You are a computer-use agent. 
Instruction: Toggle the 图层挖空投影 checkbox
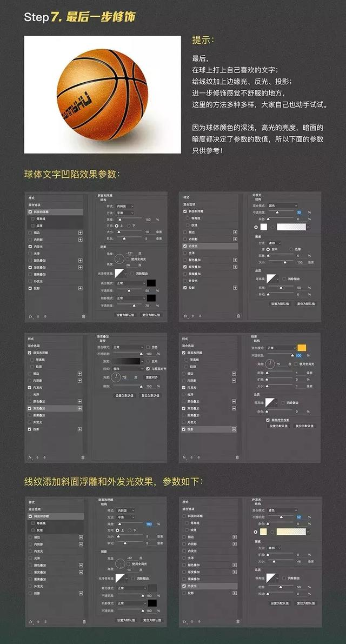[x=268, y=420]
